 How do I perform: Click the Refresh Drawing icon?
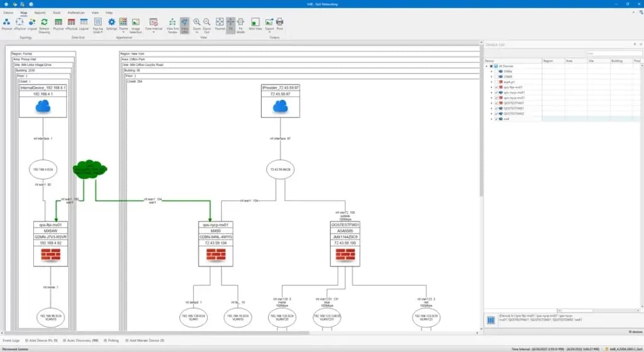coord(44,23)
